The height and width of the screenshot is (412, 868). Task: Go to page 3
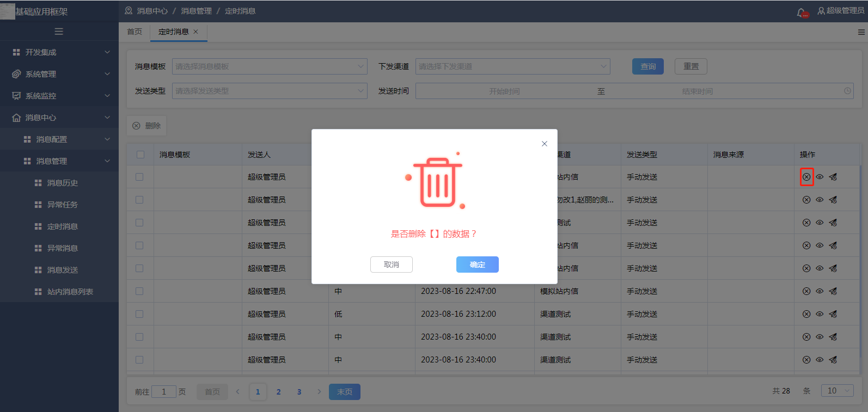(299, 392)
